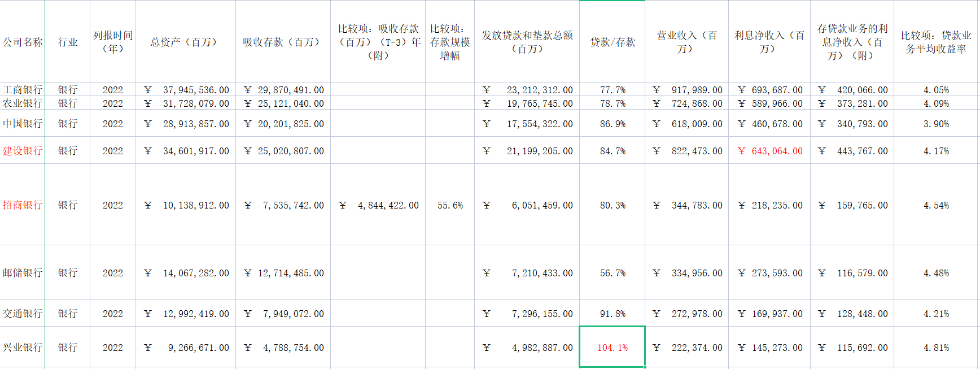Screen dimensions: 980x369
Task: Select the red 招商银行 name cell
Action: point(23,205)
